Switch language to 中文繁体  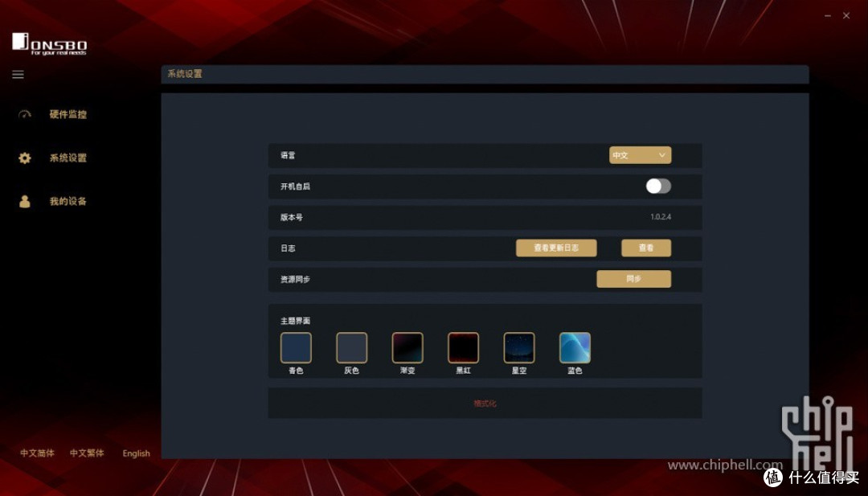87,453
